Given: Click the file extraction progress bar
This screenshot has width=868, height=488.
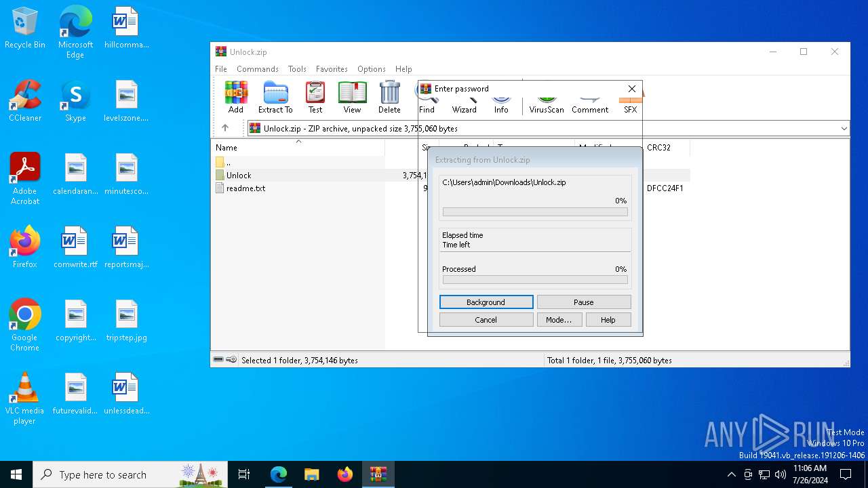Looking at the screenshot, I should 535,212.
